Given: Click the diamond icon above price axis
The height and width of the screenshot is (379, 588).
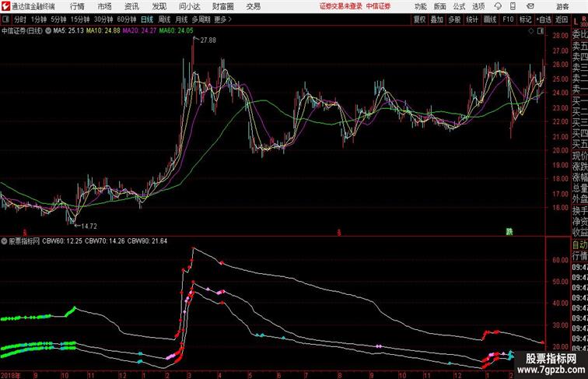Looking at the screenshot, I should [531, 31].
